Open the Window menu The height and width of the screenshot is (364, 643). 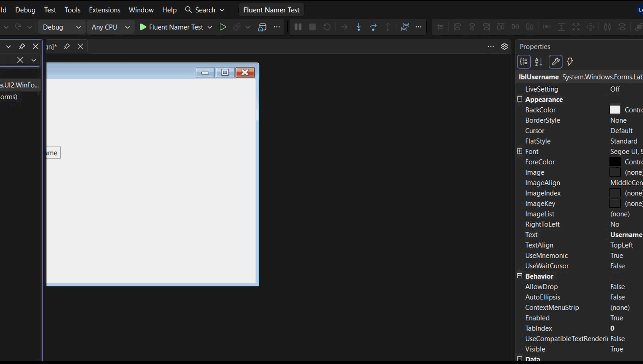click(x=141, y=10)
